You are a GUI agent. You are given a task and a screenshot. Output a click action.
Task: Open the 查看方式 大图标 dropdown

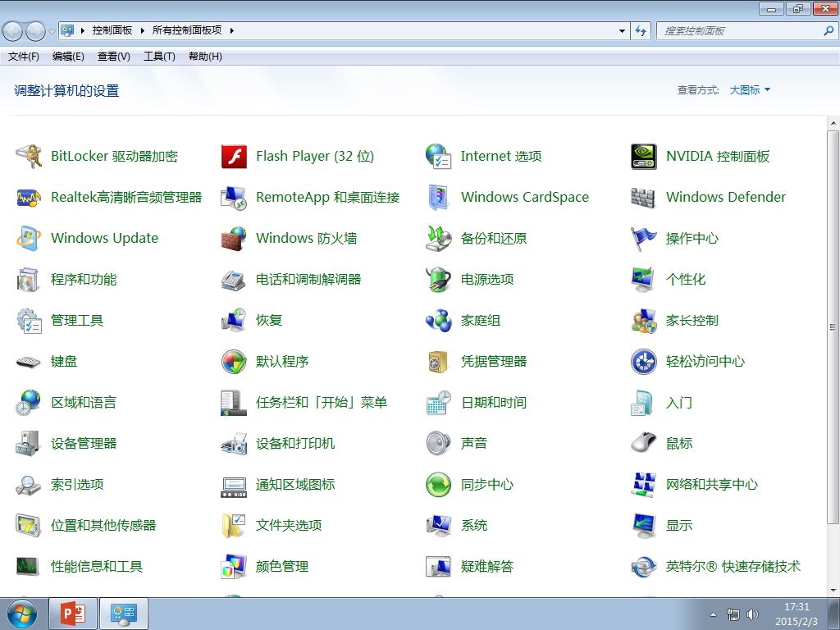tap(750, 90)
